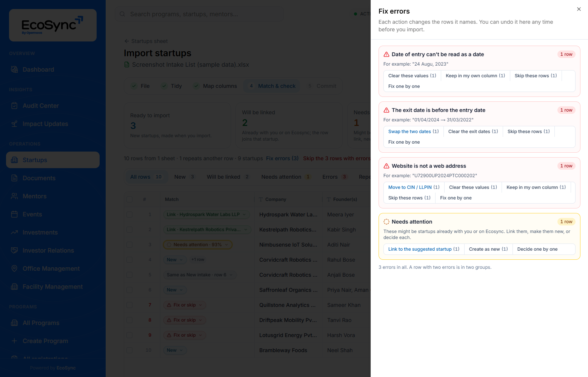Check the row 1 Hydrospark Water checkbox
The width and height of the screenshot is (588, 377).
tap(129, 215)
